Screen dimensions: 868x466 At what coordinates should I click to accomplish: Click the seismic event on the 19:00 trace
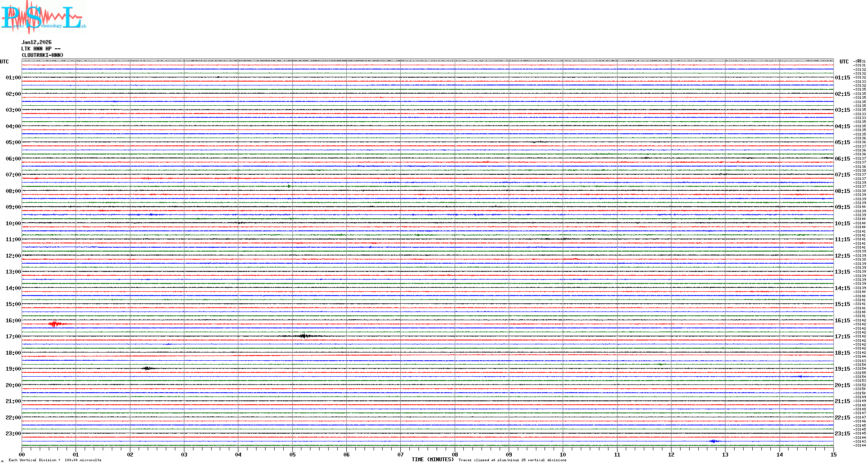147,368
